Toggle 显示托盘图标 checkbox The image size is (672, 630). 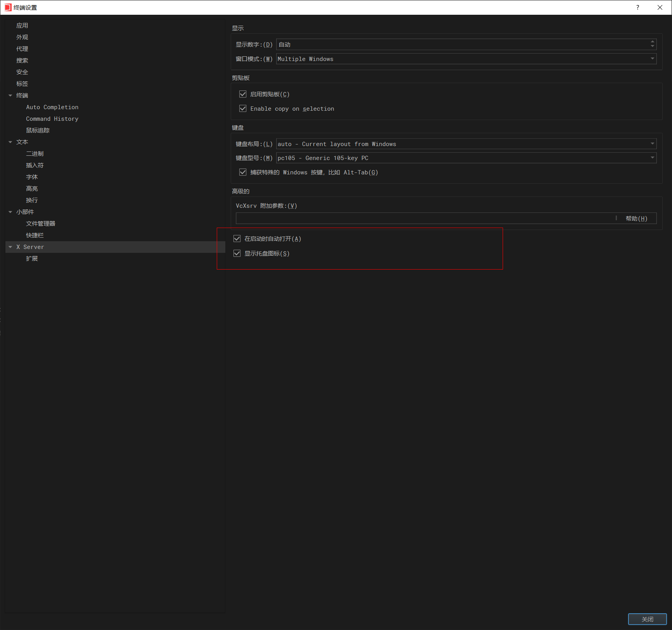(x=237, y=254)
